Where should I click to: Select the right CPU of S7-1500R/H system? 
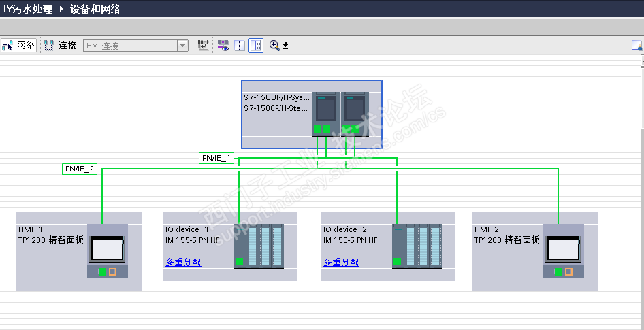point(355,114)
